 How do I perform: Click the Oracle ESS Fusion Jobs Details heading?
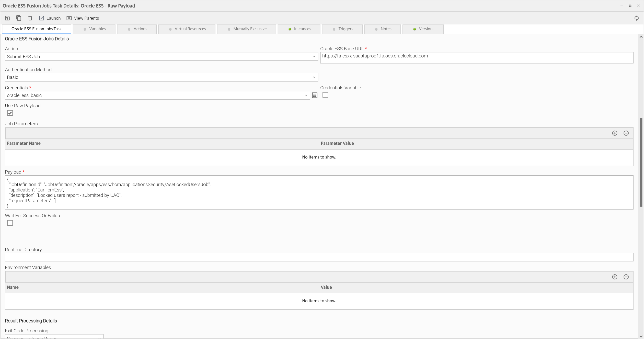click(37, 39)
